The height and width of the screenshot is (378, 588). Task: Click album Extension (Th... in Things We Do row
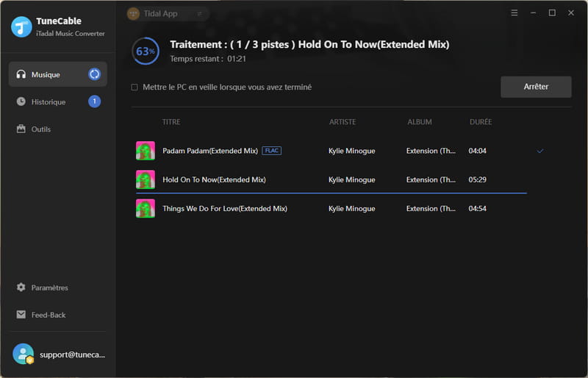coord(431,209)
